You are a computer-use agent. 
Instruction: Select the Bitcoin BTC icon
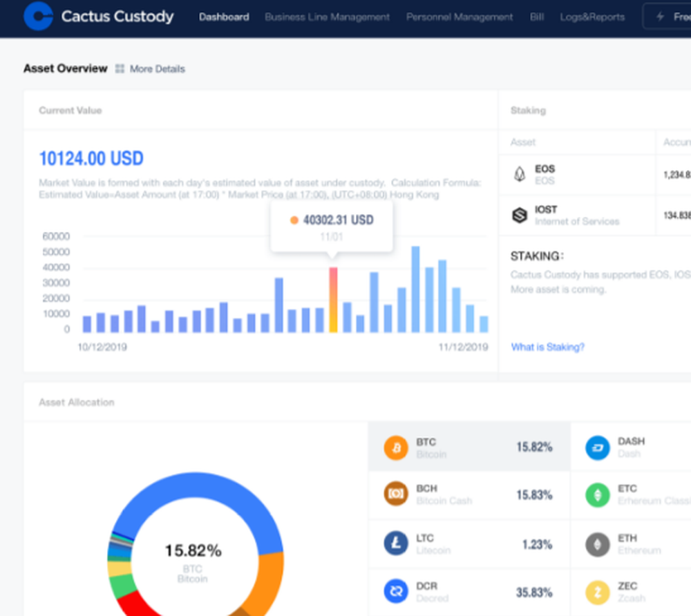coord(396,447)
